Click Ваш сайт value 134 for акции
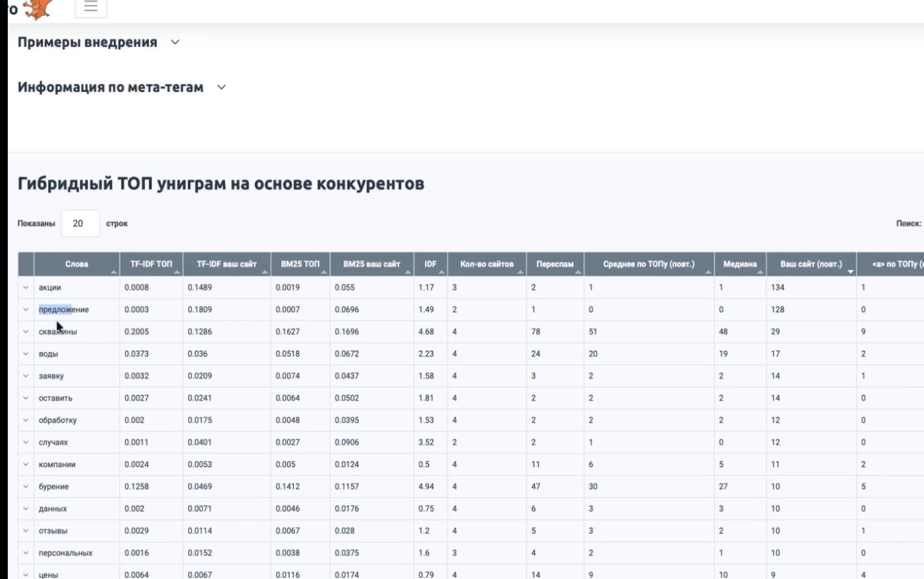The height and width of the screenshot is (579, 924). pyautogui.click(x=777, y=287)
